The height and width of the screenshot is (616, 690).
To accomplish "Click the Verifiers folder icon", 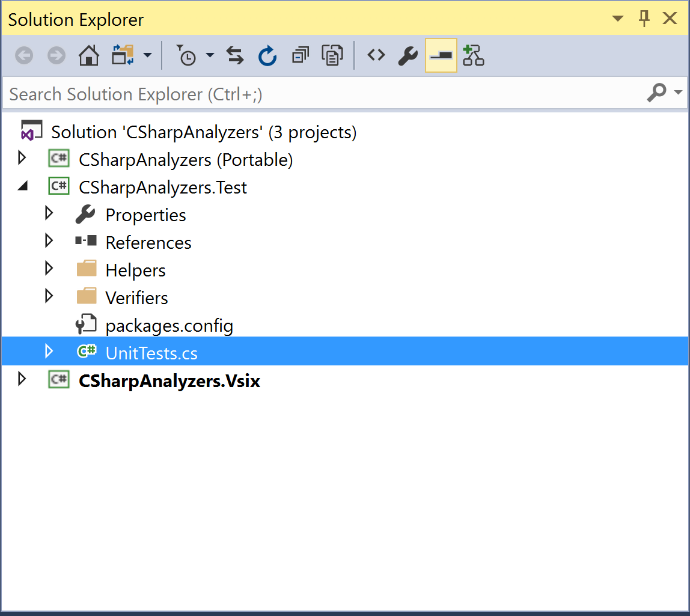I will [87, 296].
